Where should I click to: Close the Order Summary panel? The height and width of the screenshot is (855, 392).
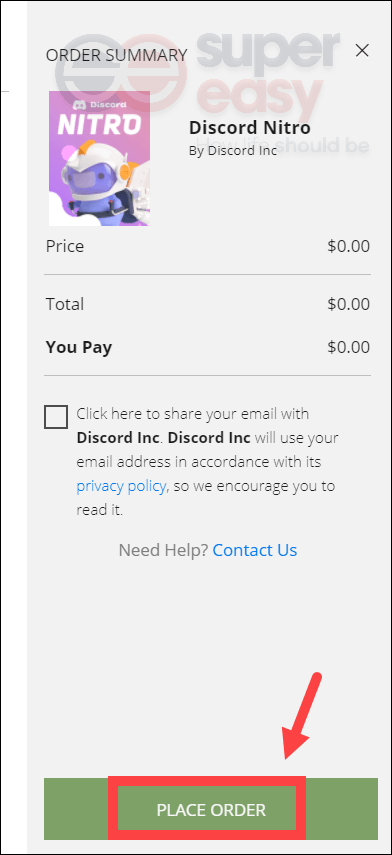pyautogui.click(x=362, y=51)
